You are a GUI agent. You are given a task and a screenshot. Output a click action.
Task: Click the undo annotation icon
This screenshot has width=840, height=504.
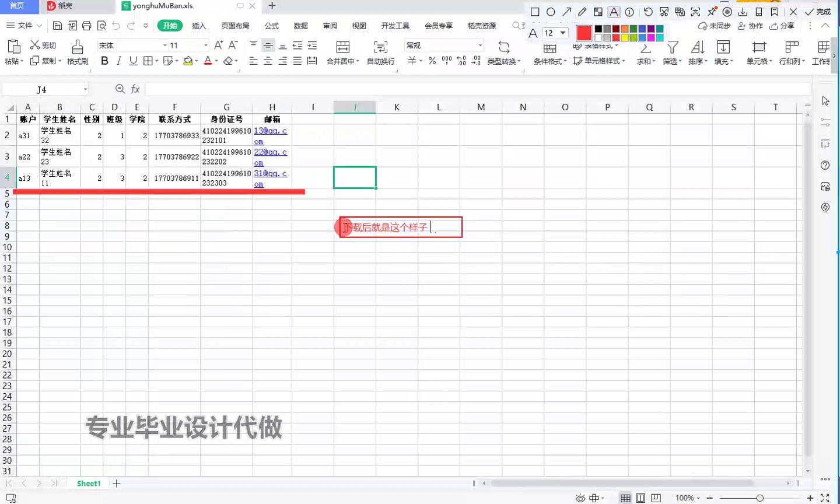[x=648, y=12]
